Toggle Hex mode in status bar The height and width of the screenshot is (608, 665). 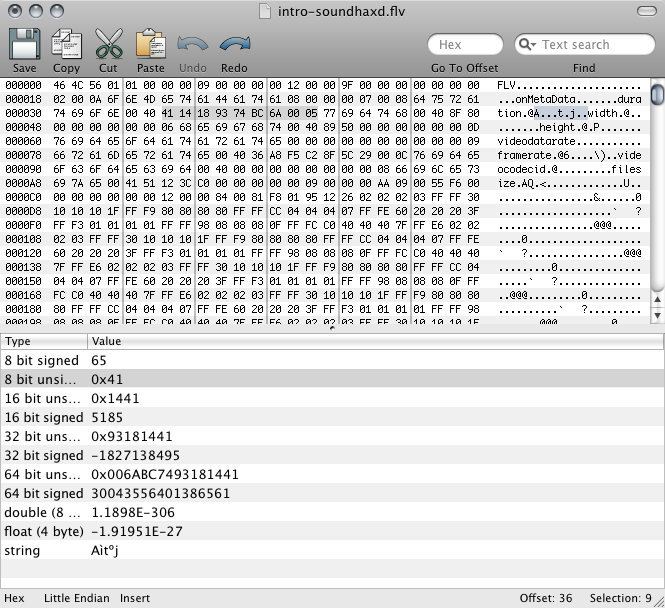click(x=14, y=598)
